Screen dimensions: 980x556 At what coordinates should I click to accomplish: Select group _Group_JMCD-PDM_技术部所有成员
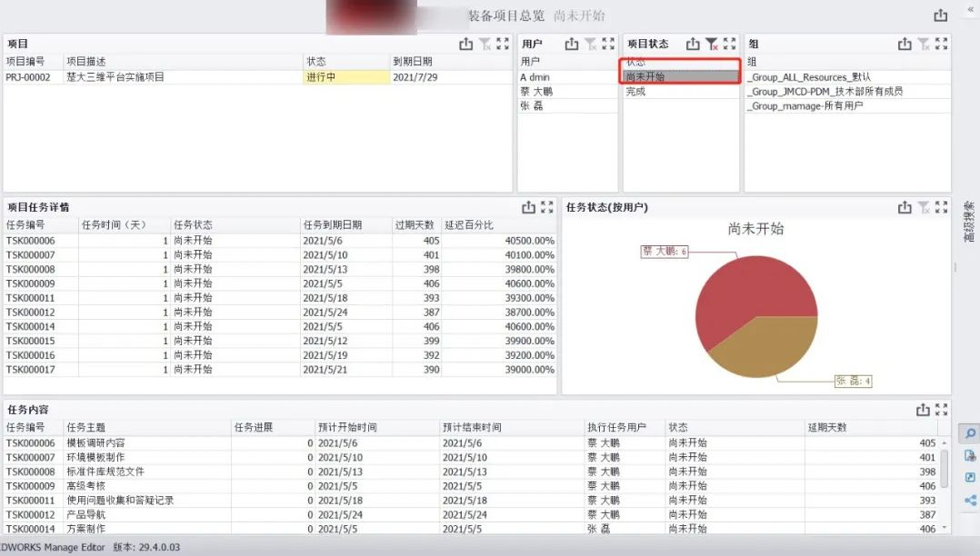click(847, 91)
